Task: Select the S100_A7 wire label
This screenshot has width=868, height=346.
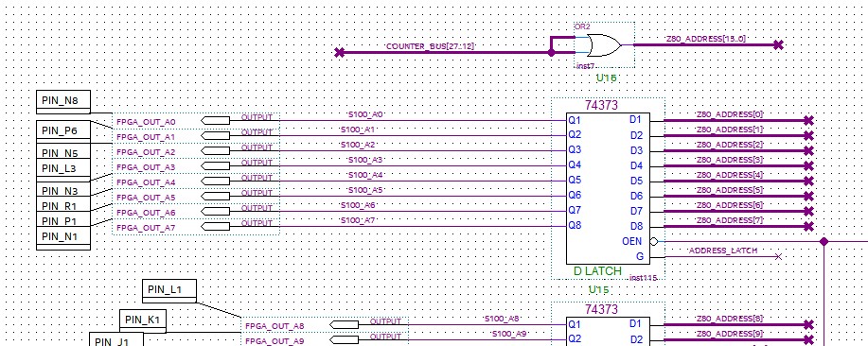Action: (358, 220)
